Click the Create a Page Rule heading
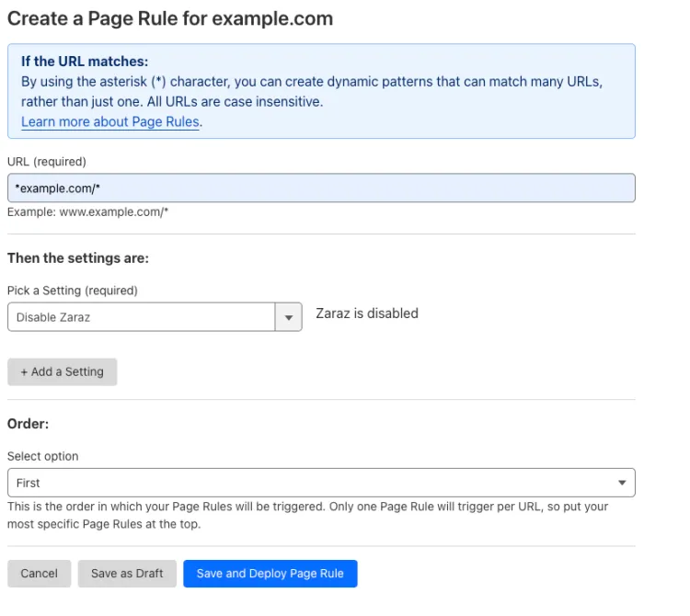 point(170,18)
